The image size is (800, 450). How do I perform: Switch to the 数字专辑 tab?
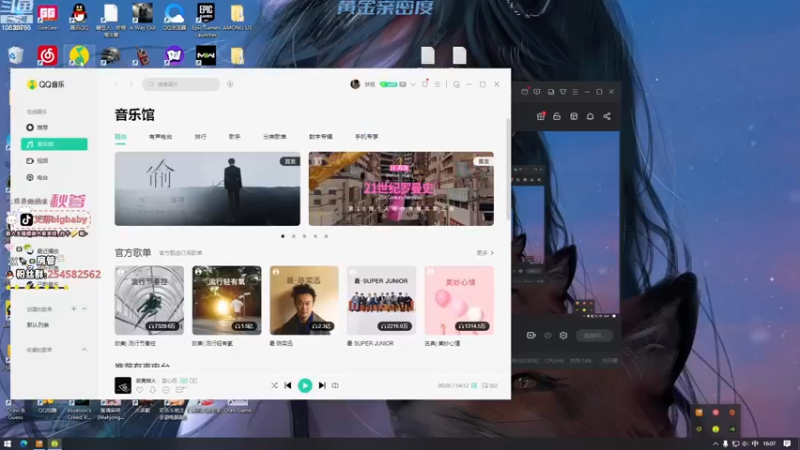coord(320,137)
